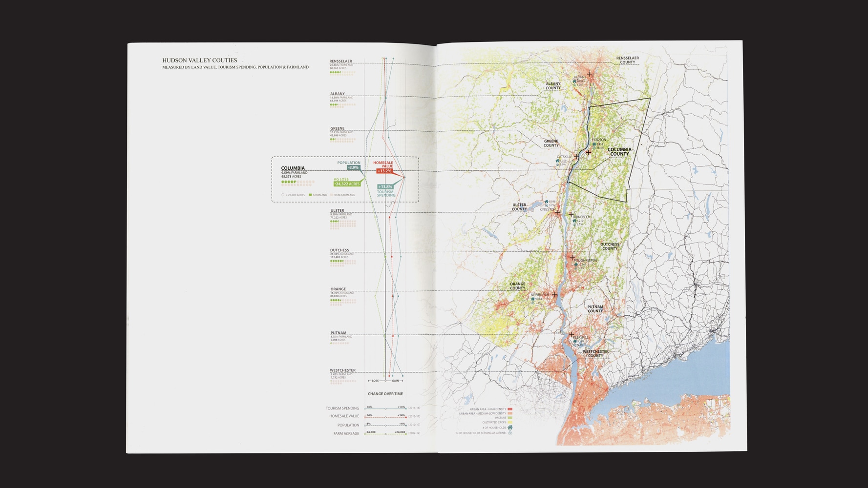The image size is (868, 488).
Task: Click the Urban Area High Density swatch
Action: pyautogui.click(x=510, y=409)
